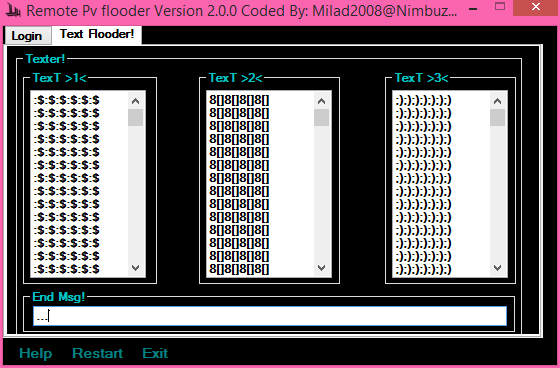Click scrollbar thumb in TexT >2< box
The width and height of the screenshot is (560, 368).
(321, 118)
